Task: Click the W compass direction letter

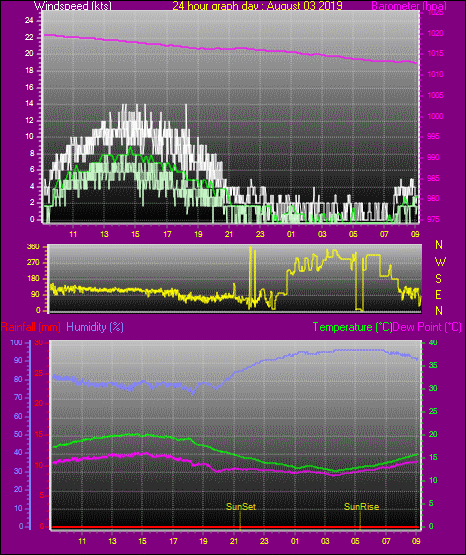Action: click(440, 262)
